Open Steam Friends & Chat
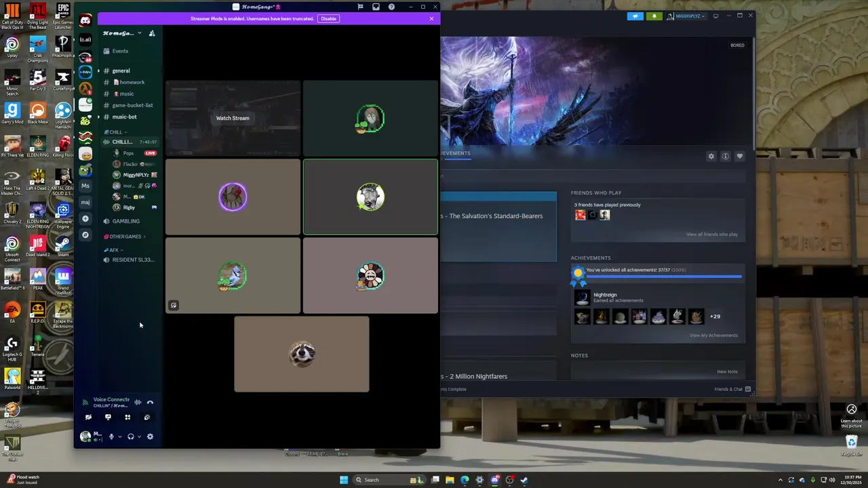868x488 pixels. 732,389
